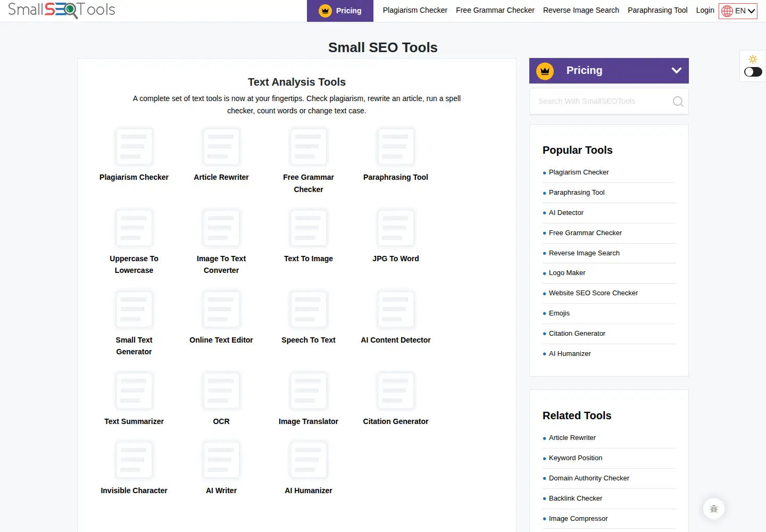The width and height of the screenshot is (766, 532).
Task: Click the Free Grammar Checker tool icon
Action: [x=309, y=146]
